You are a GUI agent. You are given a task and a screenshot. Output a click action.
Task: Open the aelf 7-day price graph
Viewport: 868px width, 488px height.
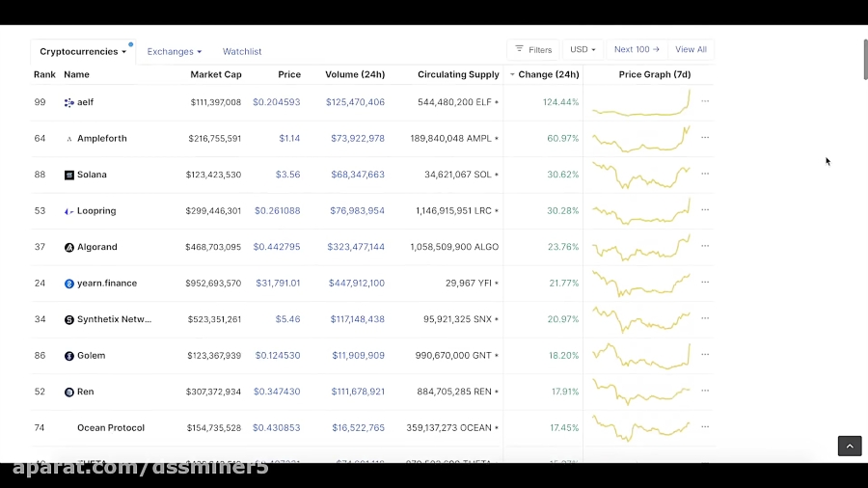point(641,103)
